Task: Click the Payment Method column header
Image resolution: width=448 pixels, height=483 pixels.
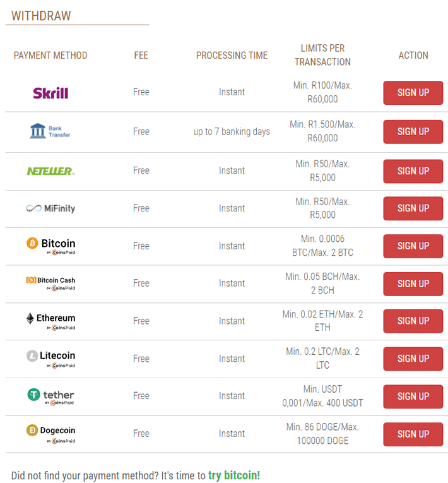Action: click(50, 56)
